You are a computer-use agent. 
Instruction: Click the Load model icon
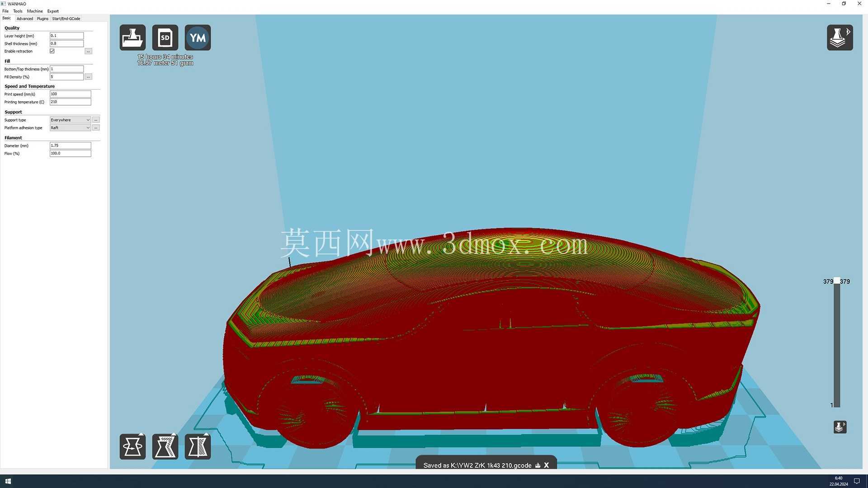point(132,38)
